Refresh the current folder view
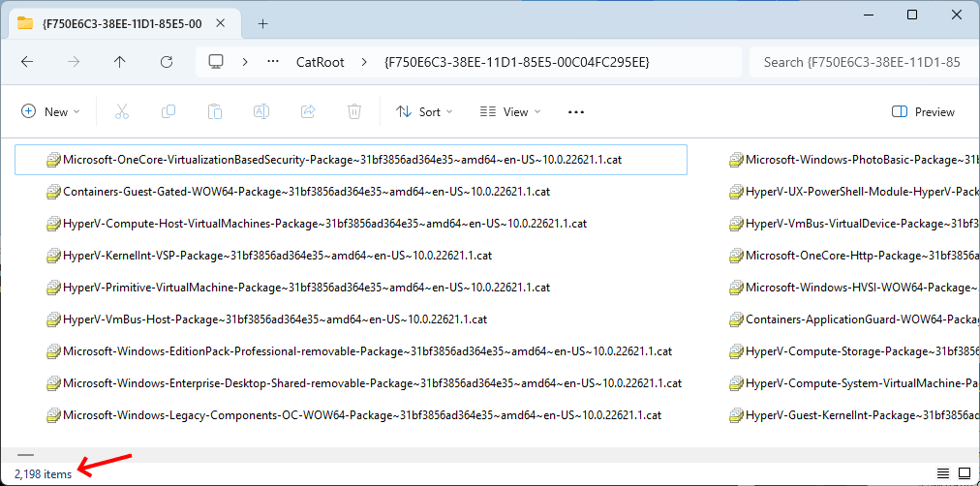 (167, 62)
